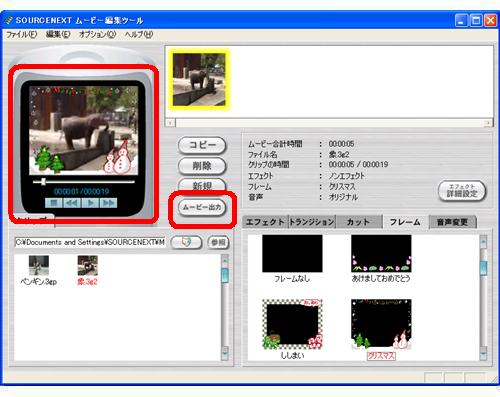This screenshot has width=500, height=397.
Task: Click the 参照 (Browse) button
Action: click(x=218, y=242)
